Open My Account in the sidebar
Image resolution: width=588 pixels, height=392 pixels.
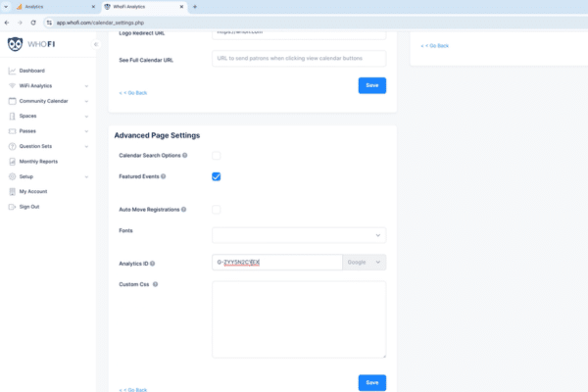coord(33,192)
